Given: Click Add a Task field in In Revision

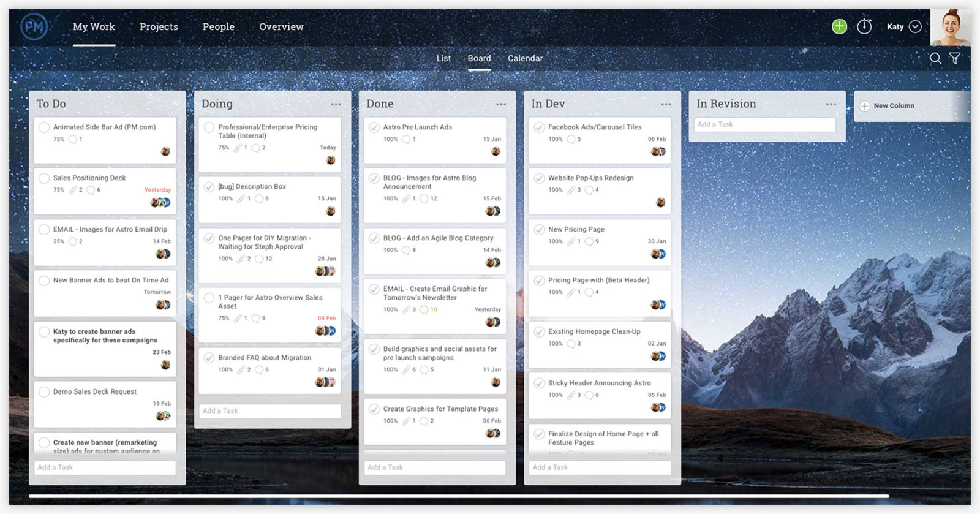Looking at the screenshot, I should click(x=765, y=124).
